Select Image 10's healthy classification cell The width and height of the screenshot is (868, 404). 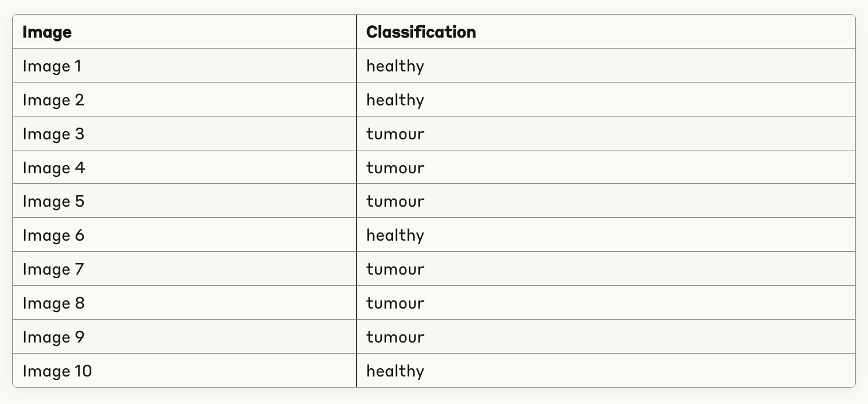(395, 371)
